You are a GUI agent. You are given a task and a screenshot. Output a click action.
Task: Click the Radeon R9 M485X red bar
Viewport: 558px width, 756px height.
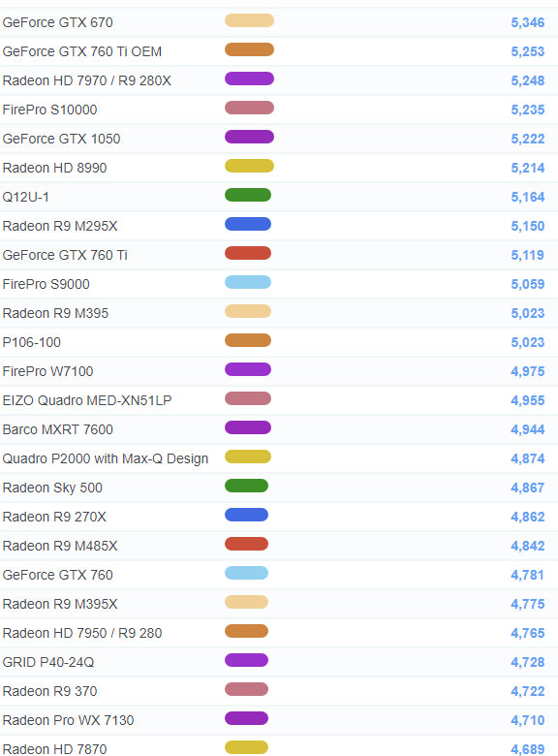coord(246,544)
